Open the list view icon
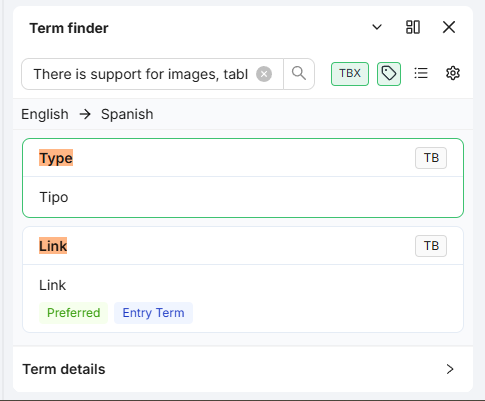485x401 pixels. (x=421, y=73)
